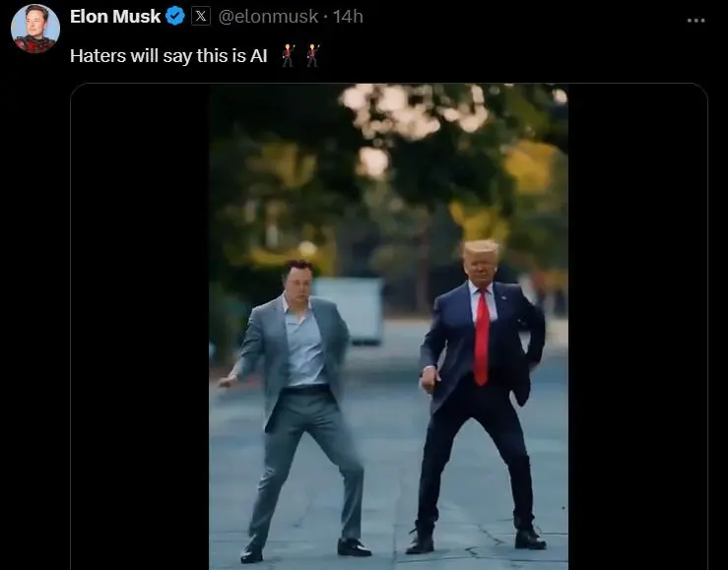Click the navy-suited man's blond hair
The image size is (728, 570).
tap(481, 250)
